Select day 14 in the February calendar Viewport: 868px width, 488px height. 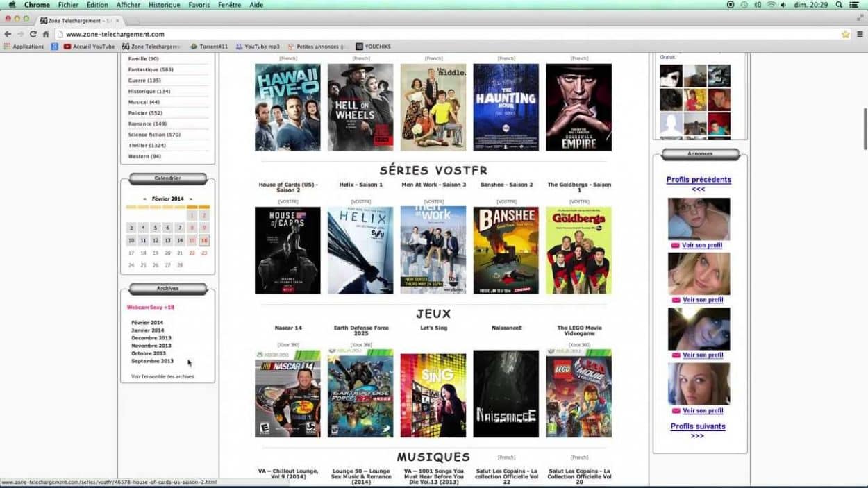pos(180,240)
